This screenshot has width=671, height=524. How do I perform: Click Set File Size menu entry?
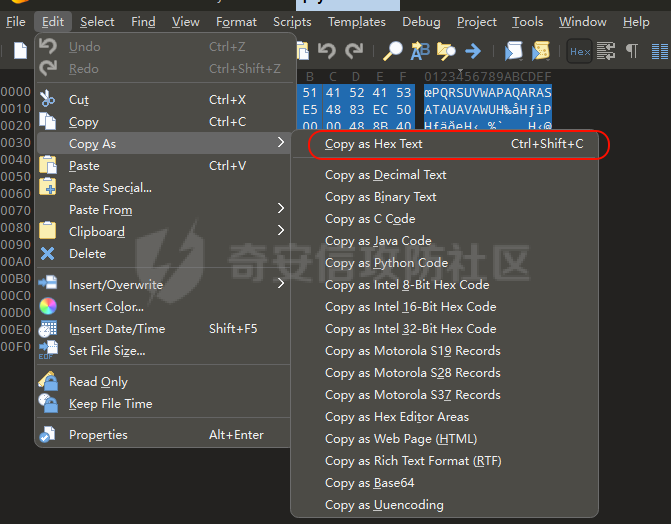[x=107, y=351]
